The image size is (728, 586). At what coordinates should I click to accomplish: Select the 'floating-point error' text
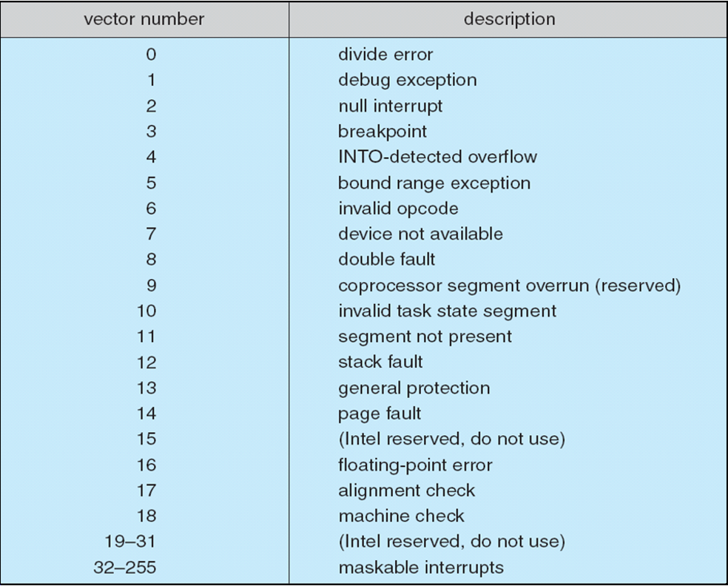(415, 465)
